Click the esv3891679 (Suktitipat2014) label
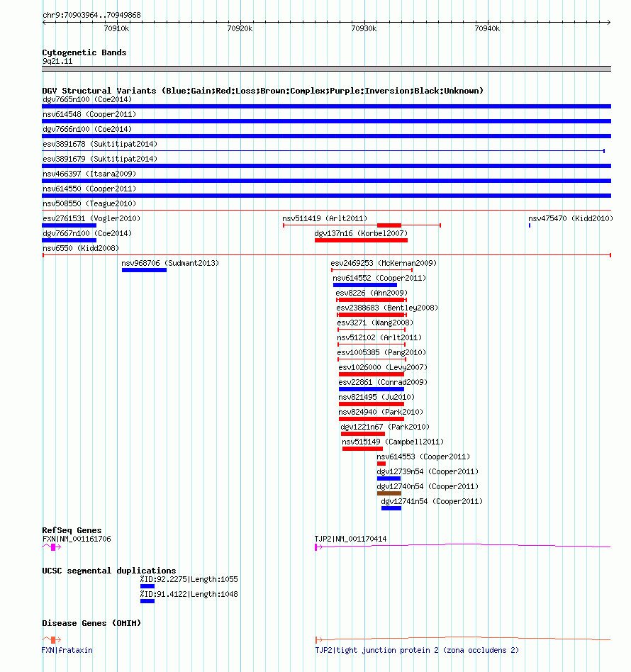The image size is (631, 672). (100, 159)
